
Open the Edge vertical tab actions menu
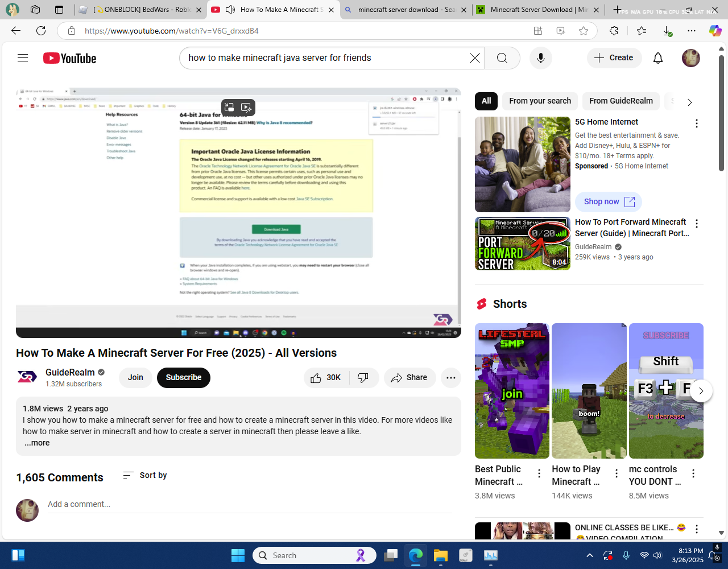[59, 10]
